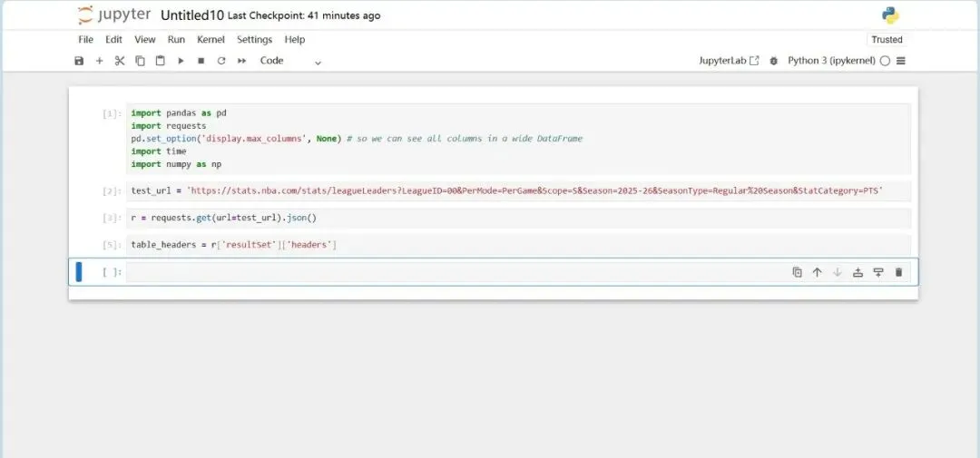Open the Python 3 (ipykernel) kernel selector

click(x=831, y=61)
